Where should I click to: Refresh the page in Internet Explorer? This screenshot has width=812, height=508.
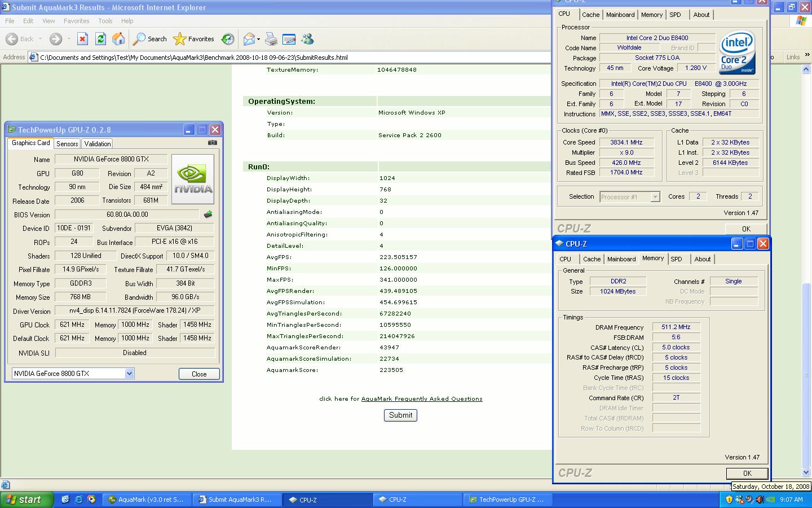(x=100, y=39)
